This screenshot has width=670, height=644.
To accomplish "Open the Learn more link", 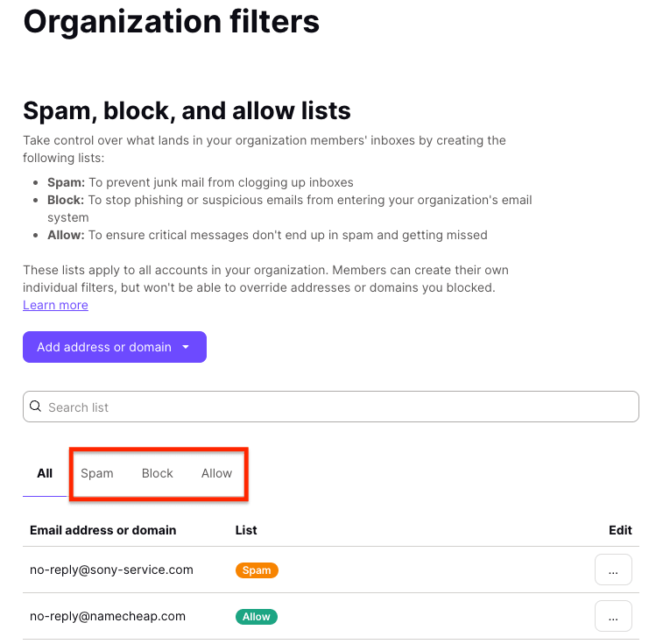I will 55,305.
